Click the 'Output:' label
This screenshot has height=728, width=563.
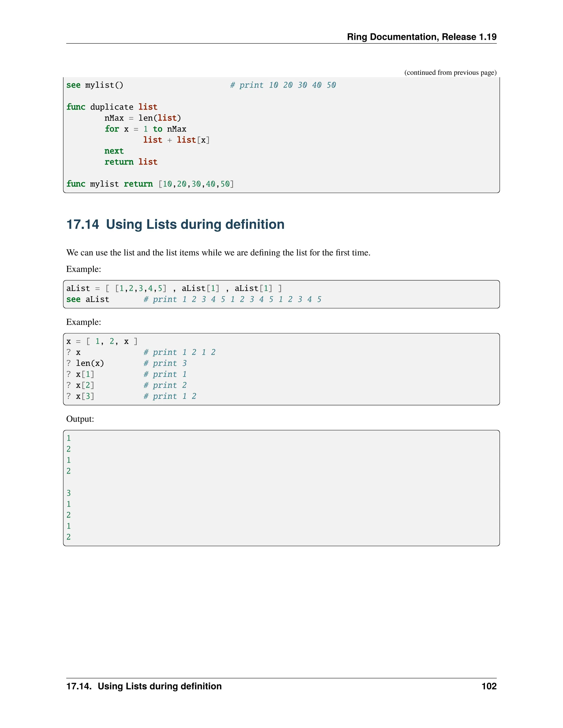[x=80, y=419]
